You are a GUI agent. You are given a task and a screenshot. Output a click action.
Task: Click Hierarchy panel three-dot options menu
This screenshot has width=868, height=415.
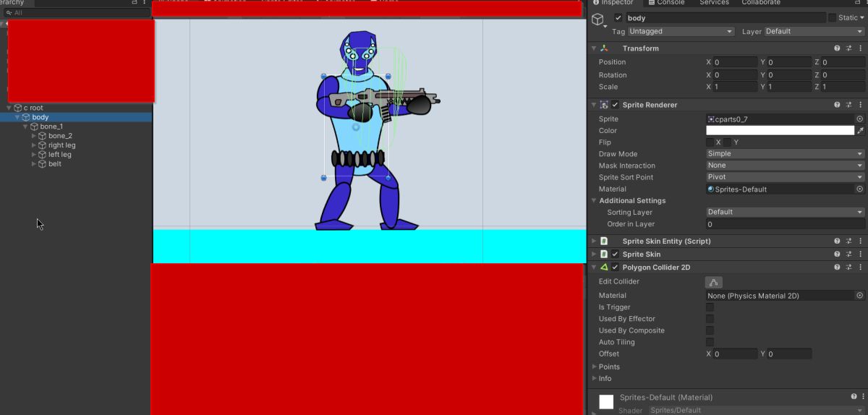click(x=145, y=2)
